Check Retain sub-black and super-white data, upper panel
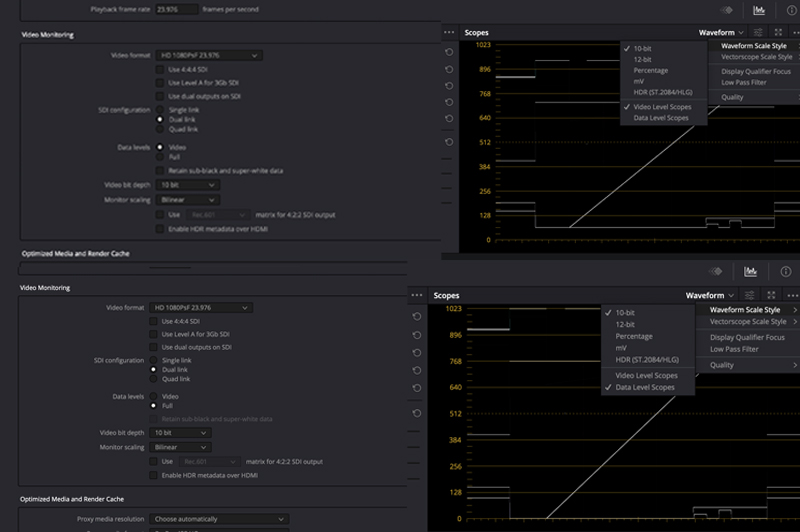Viewport: 800px width, 532px height. click(x=160, y=171)
